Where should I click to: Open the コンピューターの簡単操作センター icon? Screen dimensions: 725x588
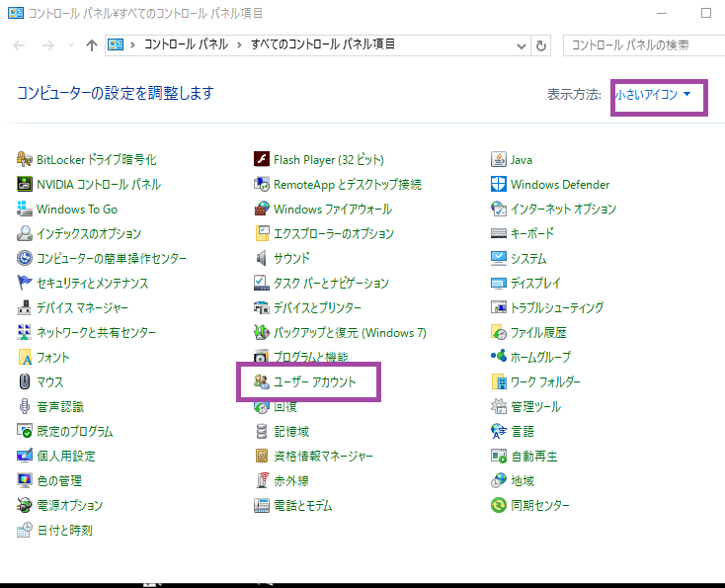pyautogui.click(x=24, y=258)
